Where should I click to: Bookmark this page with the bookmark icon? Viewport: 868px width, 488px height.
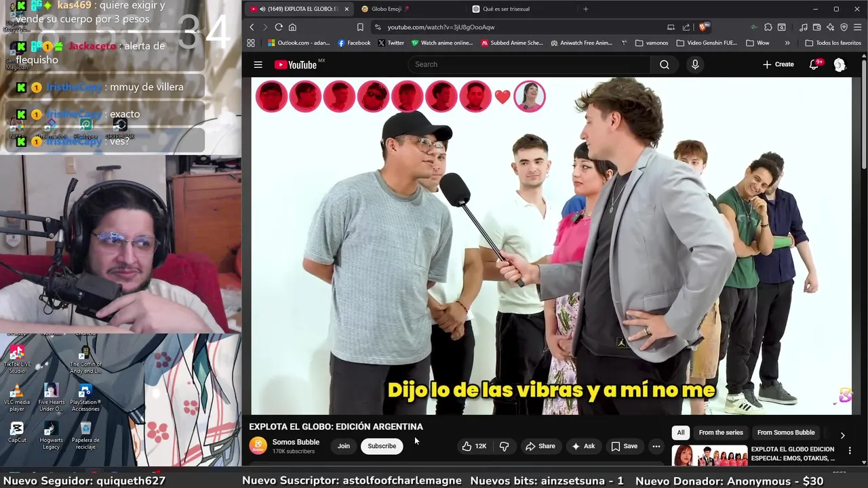[x=360, y=27]
